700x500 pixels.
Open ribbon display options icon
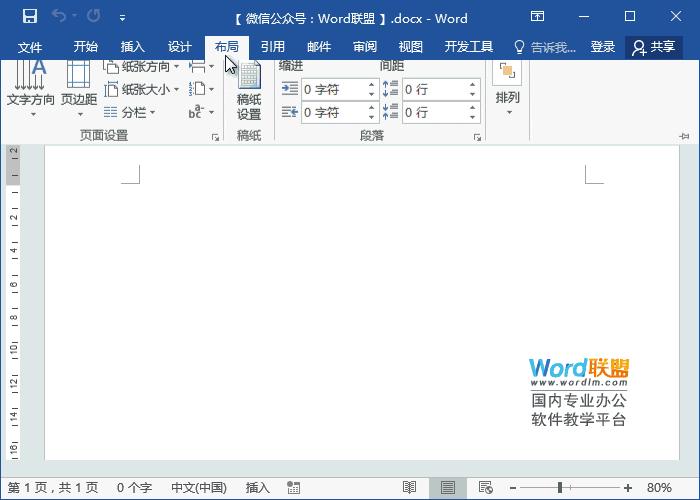[x=537, y=17]
